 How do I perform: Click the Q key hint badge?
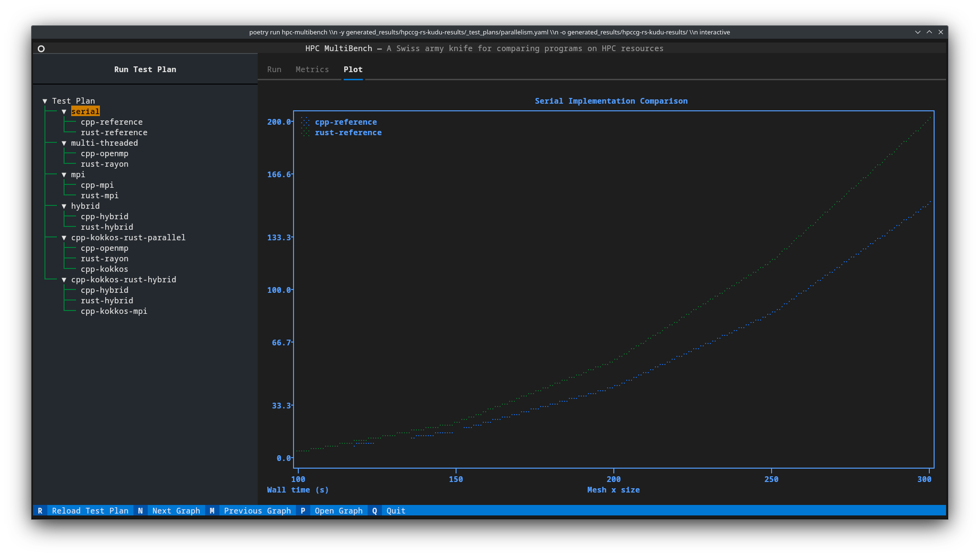375,511
